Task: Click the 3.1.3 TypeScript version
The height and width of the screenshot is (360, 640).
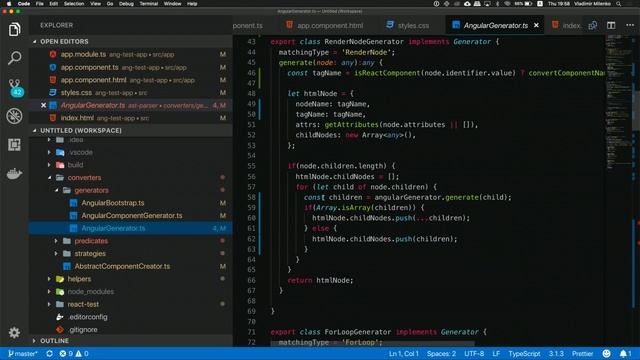Action: click(x=556, y=353)
